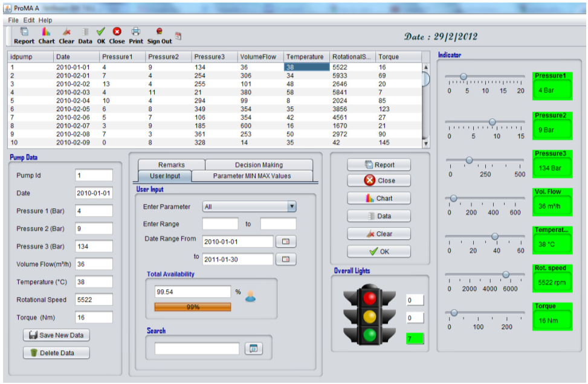This screenshot has height=384, width=588.
Task: Click the Clear button in the right panel
Action: 380,234
